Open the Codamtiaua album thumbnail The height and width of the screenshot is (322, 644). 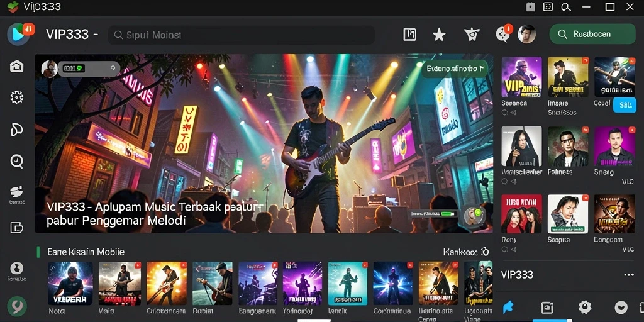pyautogui.click(x=392, y=283)
